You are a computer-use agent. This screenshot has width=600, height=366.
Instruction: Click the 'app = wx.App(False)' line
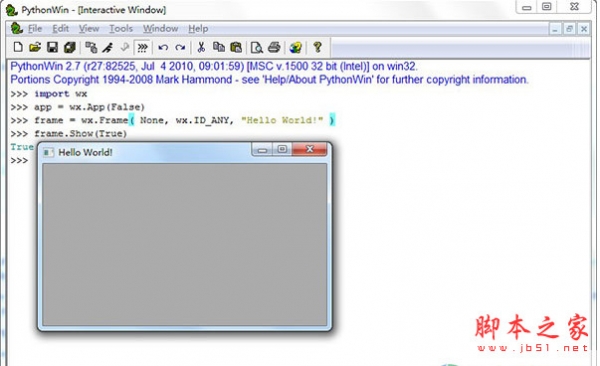[78, 107]
